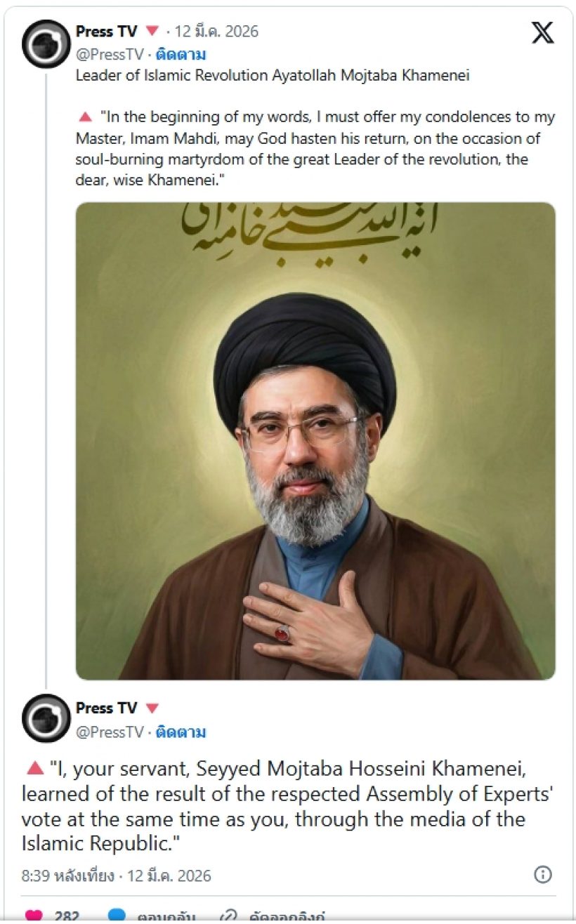
Task: Click the chain icon to copy the link
Action: coord(228,916)
